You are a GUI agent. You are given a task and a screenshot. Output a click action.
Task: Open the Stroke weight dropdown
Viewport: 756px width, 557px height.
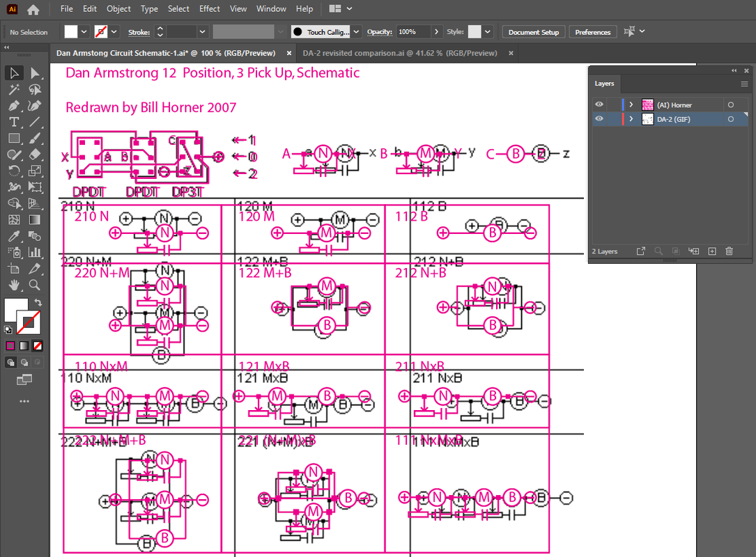(203, 32)
